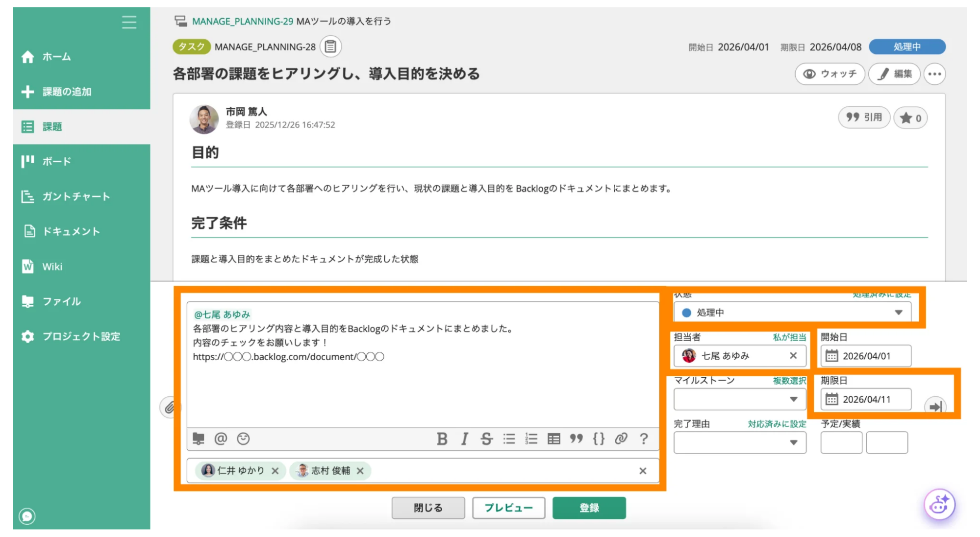980x537 pixels.
Task: Open 課題 list in sidebar
Action: point(81,126)
